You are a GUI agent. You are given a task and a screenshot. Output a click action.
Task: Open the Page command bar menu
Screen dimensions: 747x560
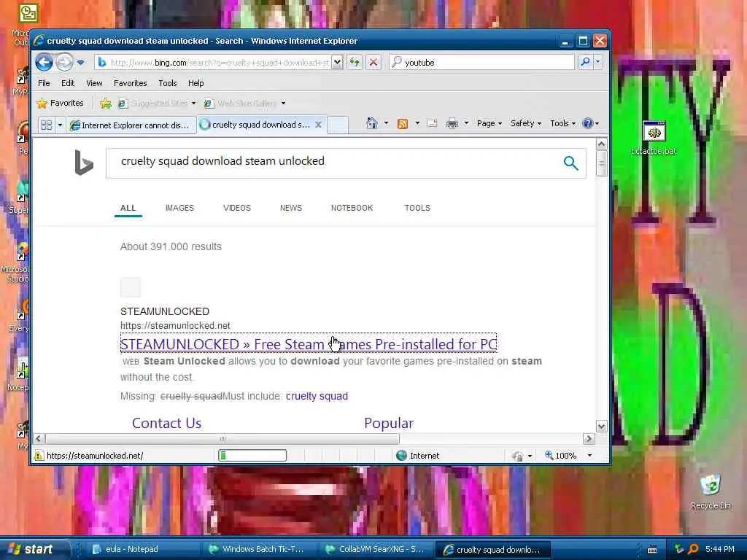[x=489, y=124]
